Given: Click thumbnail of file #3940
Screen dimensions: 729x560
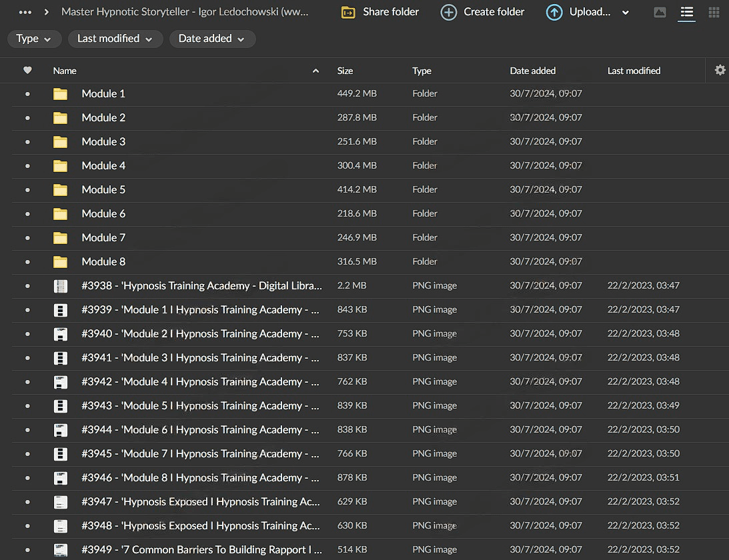Looking at the screenshot, I should [x=61, y=334].
